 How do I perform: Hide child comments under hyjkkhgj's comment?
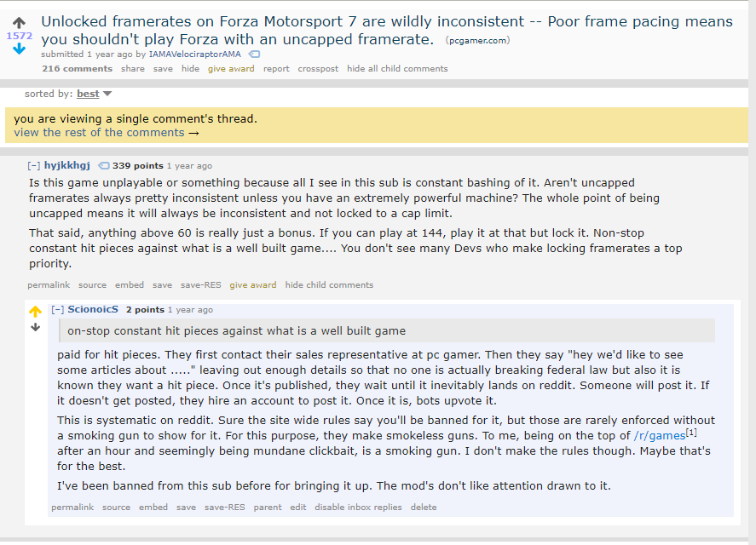point(329,285)
